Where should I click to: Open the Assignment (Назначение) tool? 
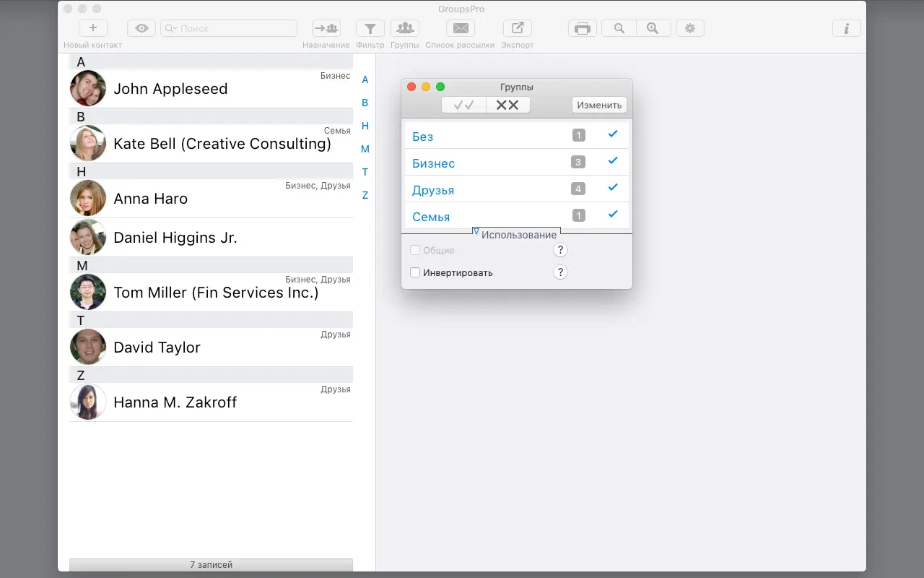click(326, 28)
